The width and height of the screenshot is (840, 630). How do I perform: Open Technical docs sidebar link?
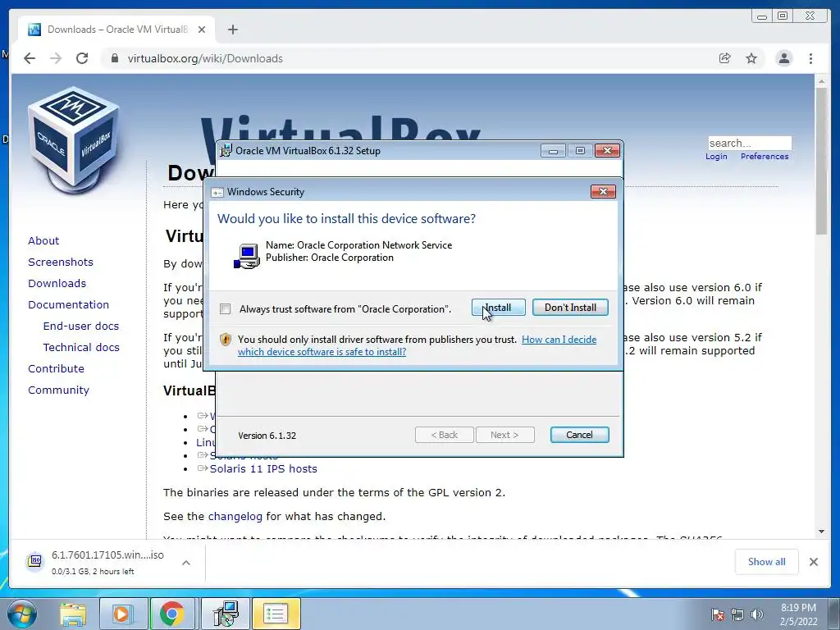tap(81, 348)
